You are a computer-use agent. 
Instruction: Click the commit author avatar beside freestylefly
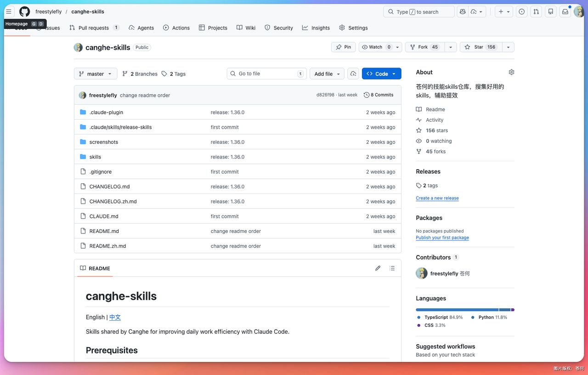click(x=83, y=95)
